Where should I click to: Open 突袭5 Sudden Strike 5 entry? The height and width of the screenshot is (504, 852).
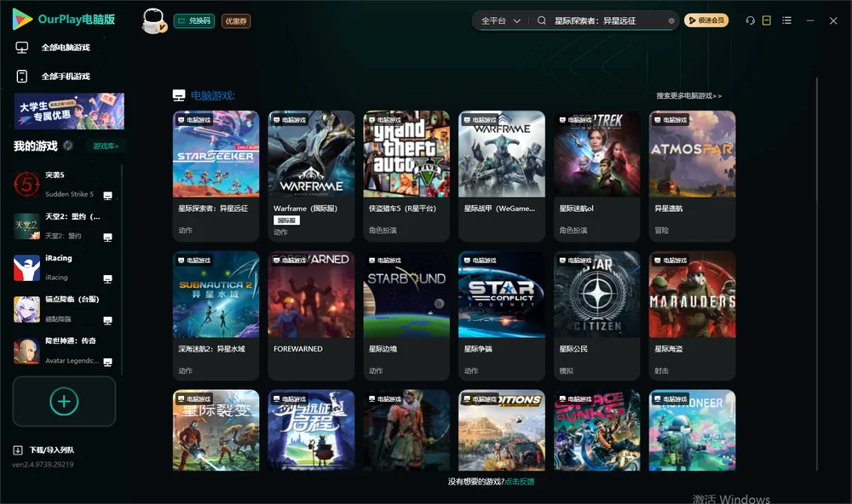[x=64, y=184]
